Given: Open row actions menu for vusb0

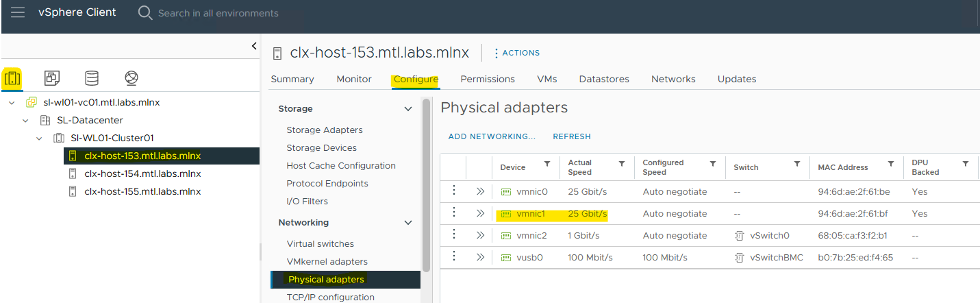Looking at the screenshot, I should (453, 257).
